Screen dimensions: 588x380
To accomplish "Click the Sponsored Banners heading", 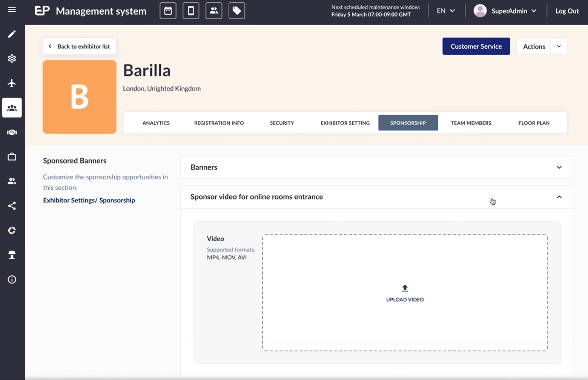I will [75, 161].
